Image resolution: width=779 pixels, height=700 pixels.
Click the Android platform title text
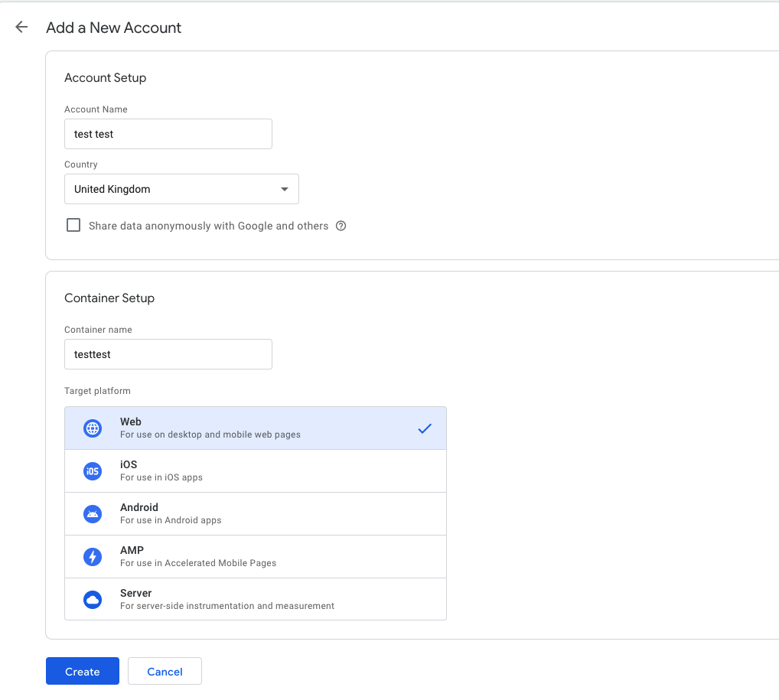pos(139,507)
